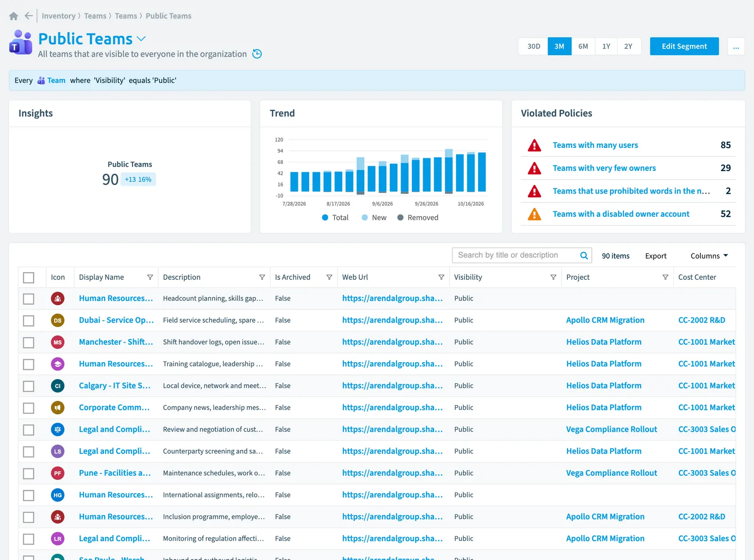Check the Calgary - IT Site S row checkbox

(x=29, y=386)
